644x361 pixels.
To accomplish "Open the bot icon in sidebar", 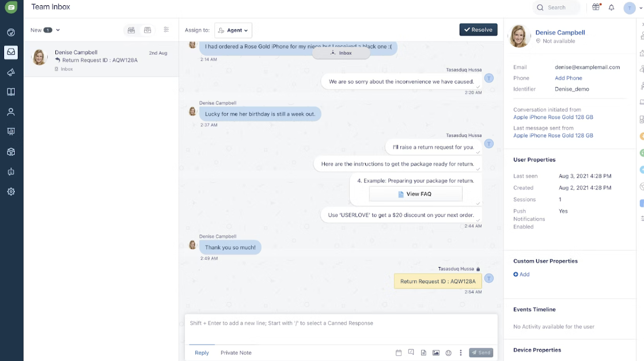I will [x=11, y=172].
